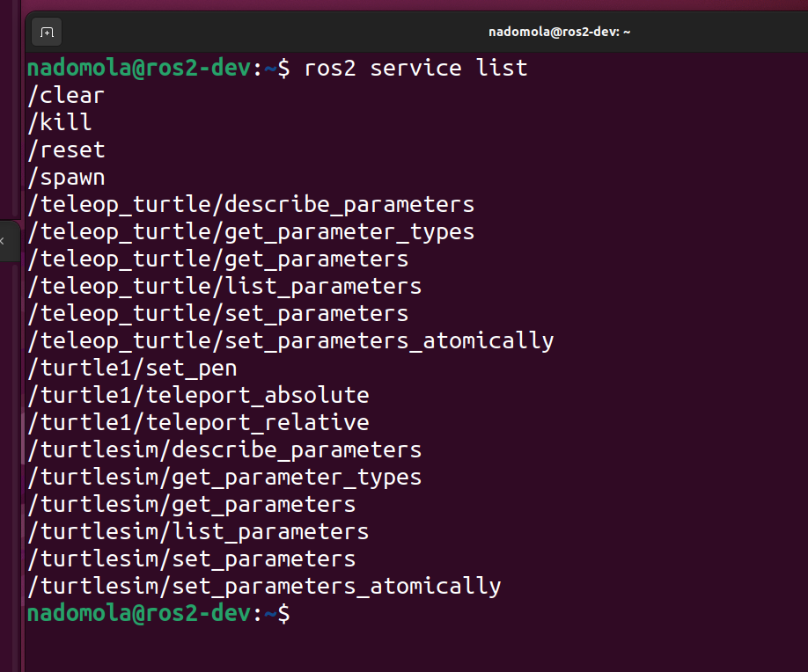Click /turtlesim/set_parameters line

[x=192, y=559]
